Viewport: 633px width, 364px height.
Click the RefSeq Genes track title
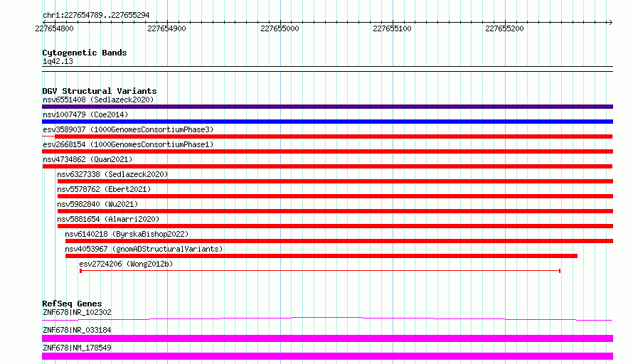tap(72, 304)
